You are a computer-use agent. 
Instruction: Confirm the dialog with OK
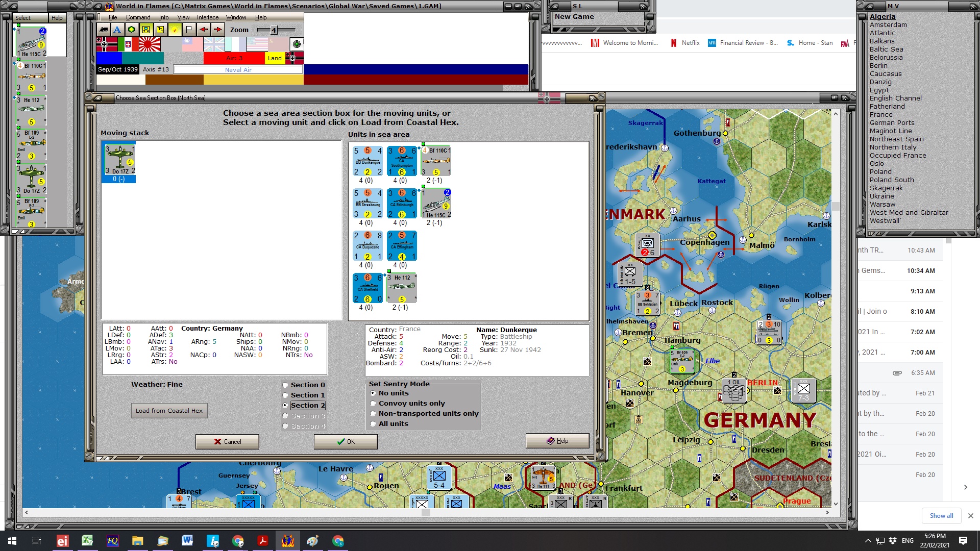[346, 441]
